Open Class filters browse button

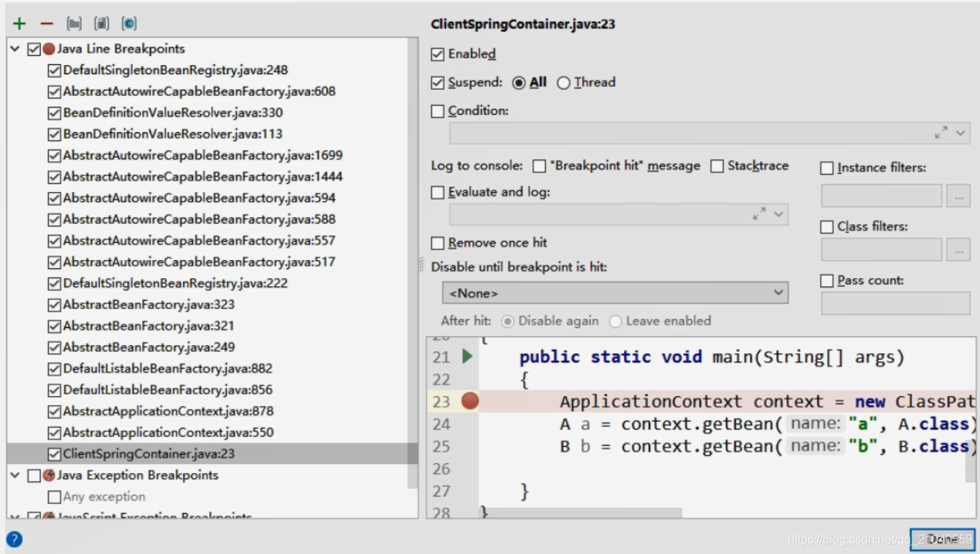point(958,249)
